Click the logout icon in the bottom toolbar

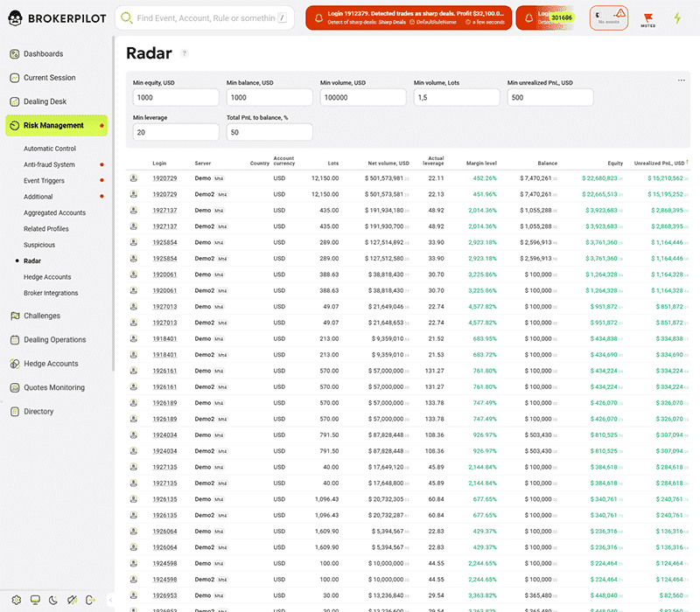[91, 600]
